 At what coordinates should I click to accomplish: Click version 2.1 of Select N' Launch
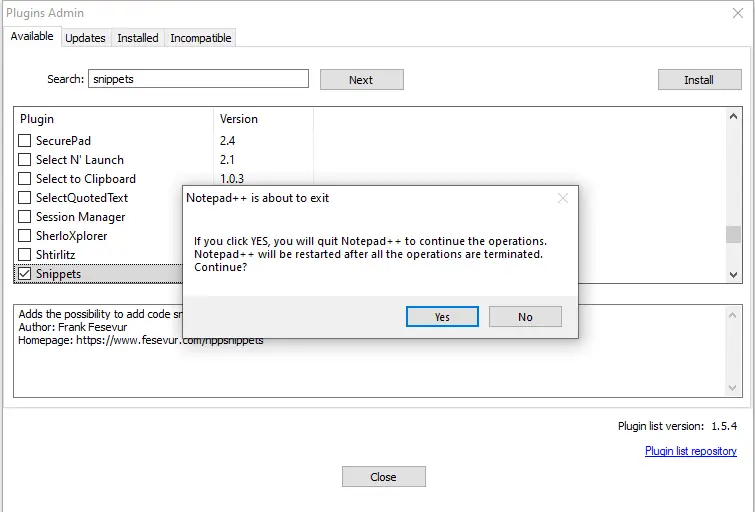click(x=227, y=159)
